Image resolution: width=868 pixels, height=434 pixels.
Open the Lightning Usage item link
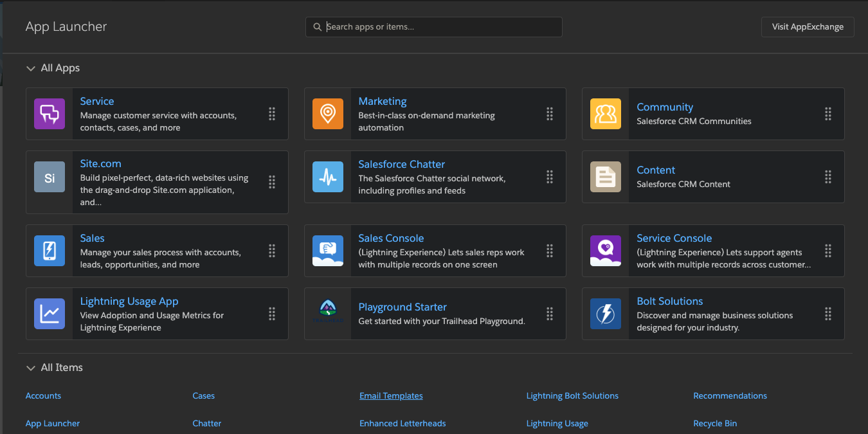(557, 423)
